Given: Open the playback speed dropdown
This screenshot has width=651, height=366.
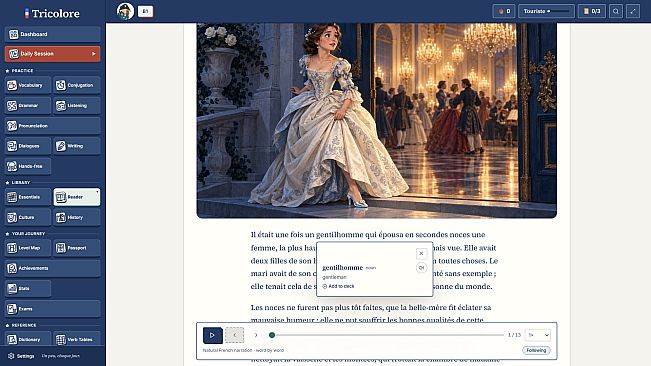Looking at the screenshot, I should (x=538, y=335).
